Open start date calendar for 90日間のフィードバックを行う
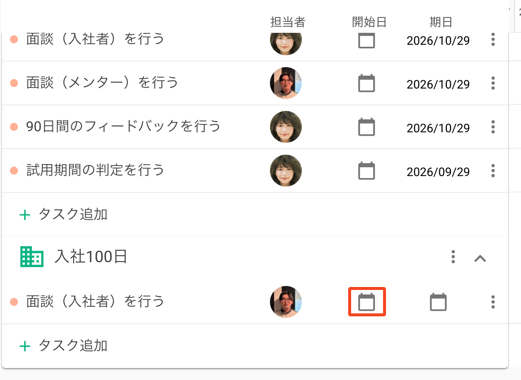This screenshot has width=521, height=380. pos(366,127)
